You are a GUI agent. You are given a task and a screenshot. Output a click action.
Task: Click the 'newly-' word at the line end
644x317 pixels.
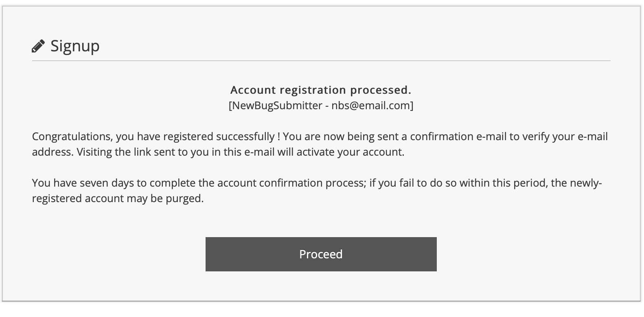click(584, 183)
